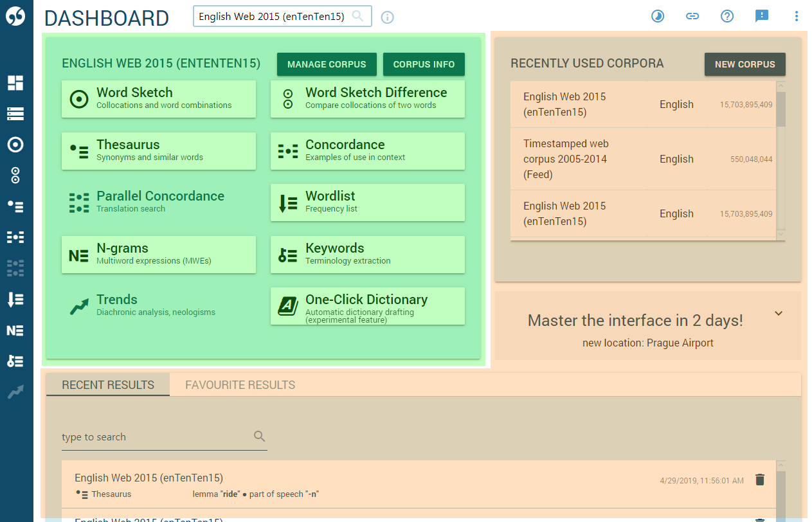Click the help question mark icon
The height and width of the screenshot is (522, 812).
727,16
